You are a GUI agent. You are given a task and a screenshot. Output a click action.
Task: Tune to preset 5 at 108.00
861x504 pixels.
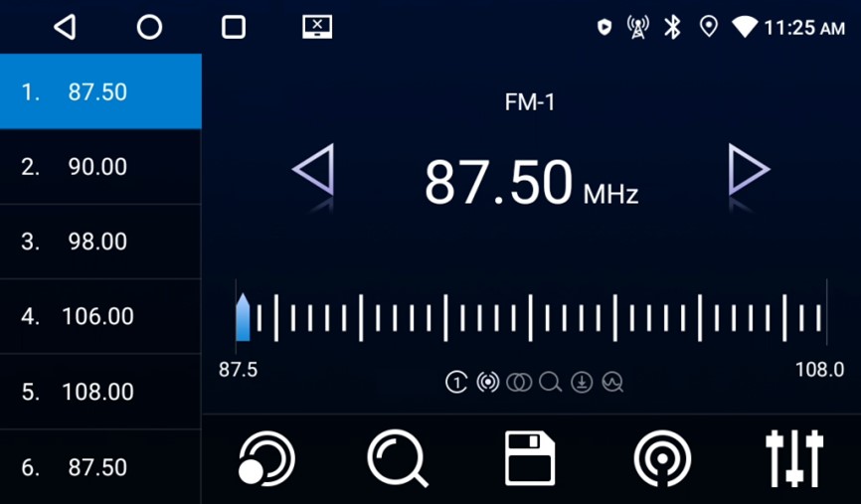(99, 392)
